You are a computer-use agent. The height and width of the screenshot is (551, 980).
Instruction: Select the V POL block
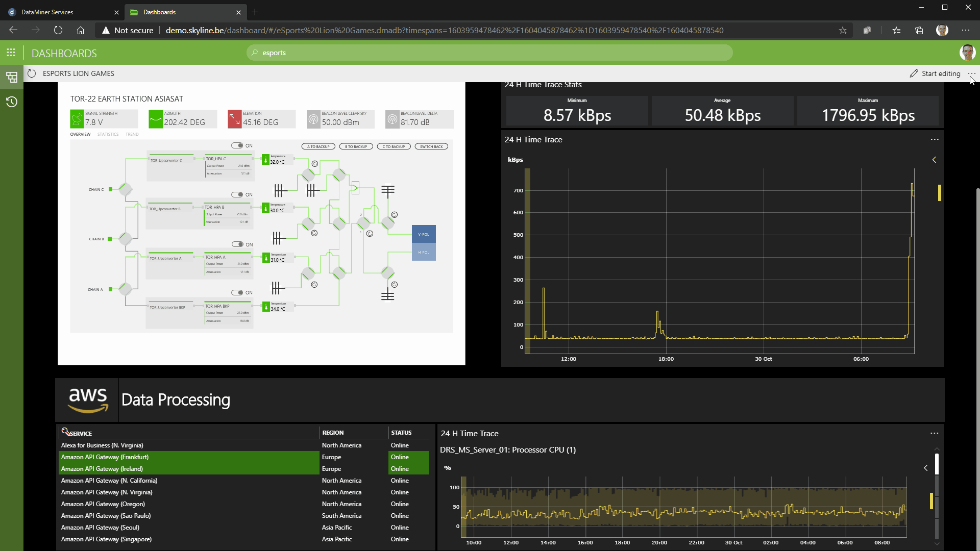[424, 234]
